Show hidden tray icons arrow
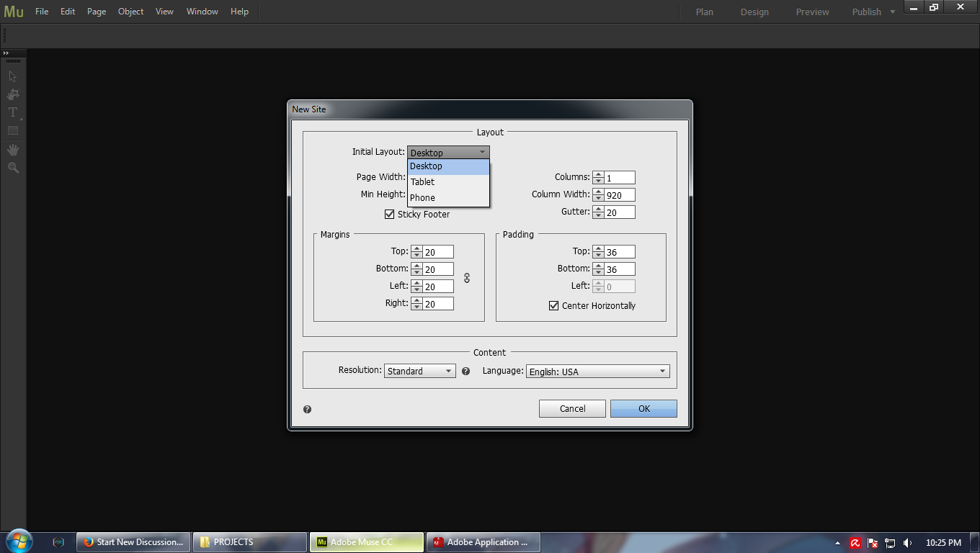The height and width of the screenshot is (553, 980). 837,543
